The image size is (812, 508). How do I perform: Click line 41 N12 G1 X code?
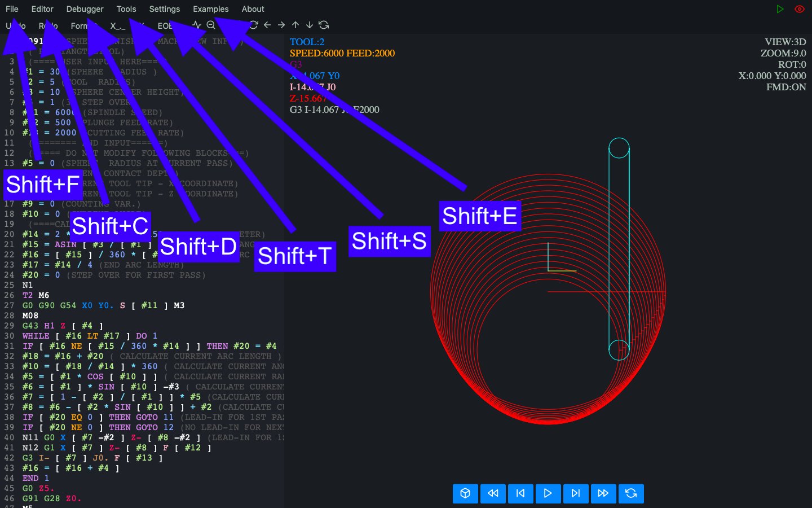click(117, 448)
